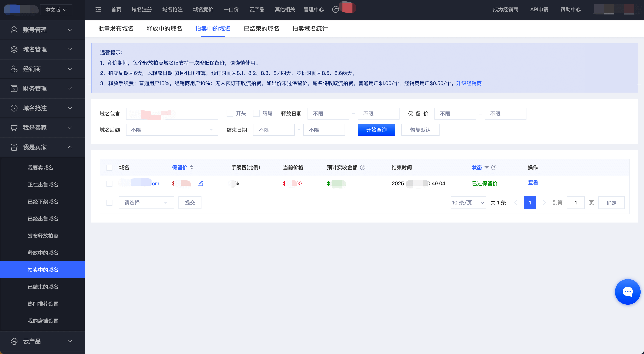Open the shopping cart icon
Viewport: 644px width, 354px height.
click(x=335, y=10)
